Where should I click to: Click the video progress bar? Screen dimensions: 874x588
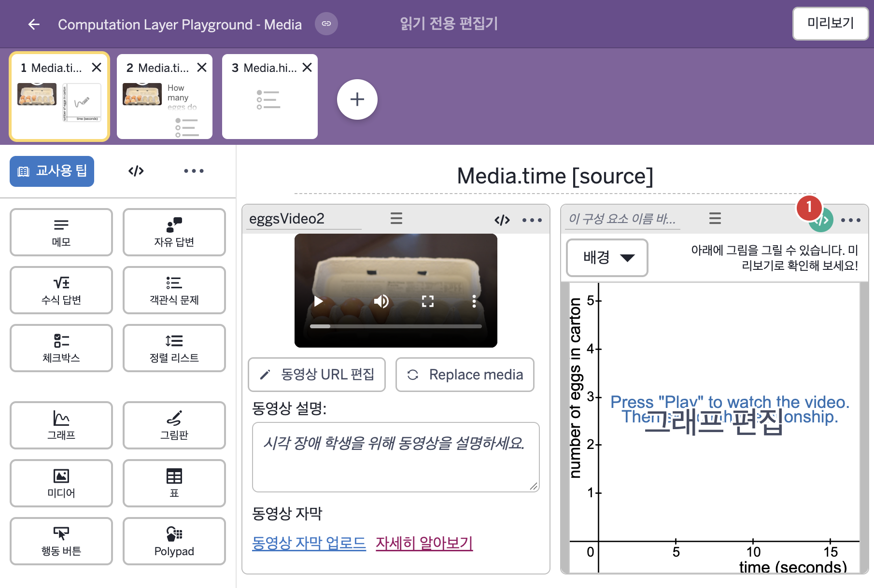pos(396,326)
